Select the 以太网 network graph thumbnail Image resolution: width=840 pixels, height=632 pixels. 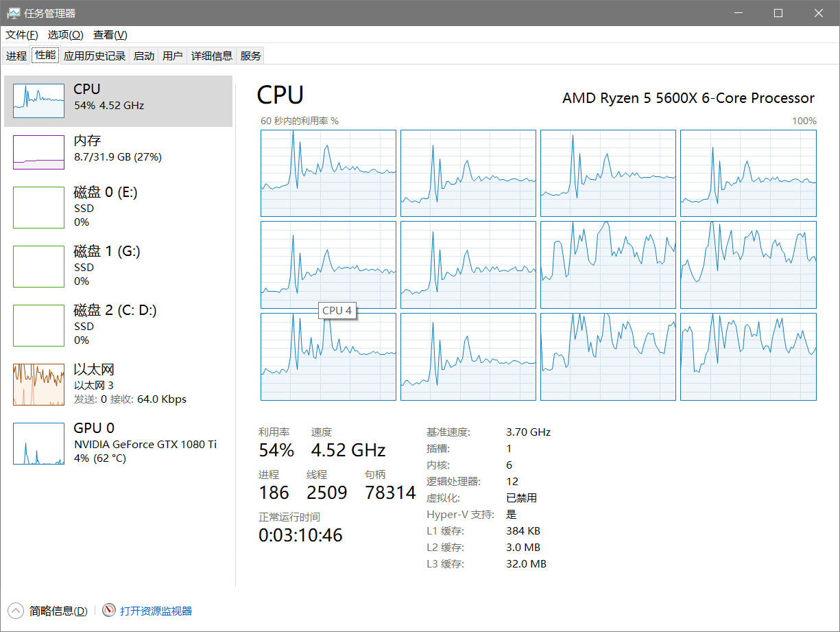click(x=38, y=384)
